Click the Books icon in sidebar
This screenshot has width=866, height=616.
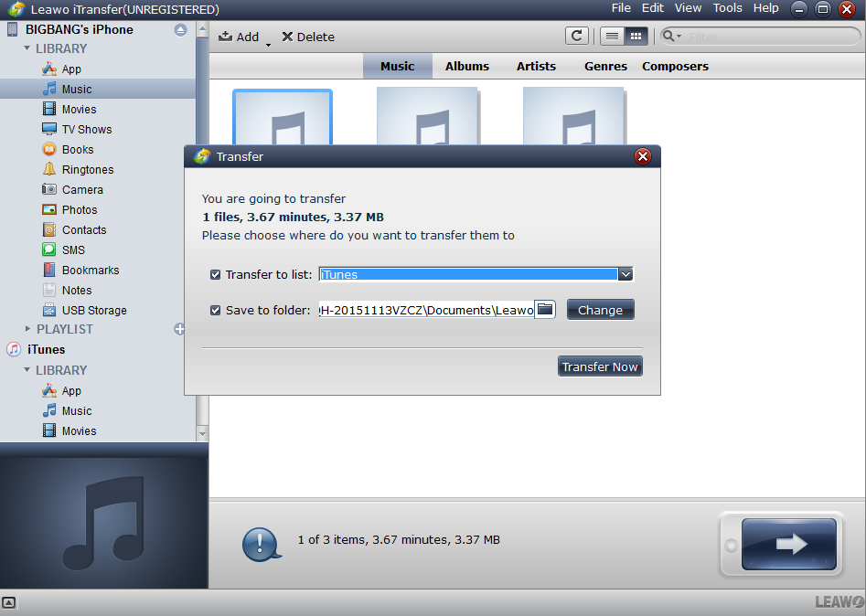49,149
